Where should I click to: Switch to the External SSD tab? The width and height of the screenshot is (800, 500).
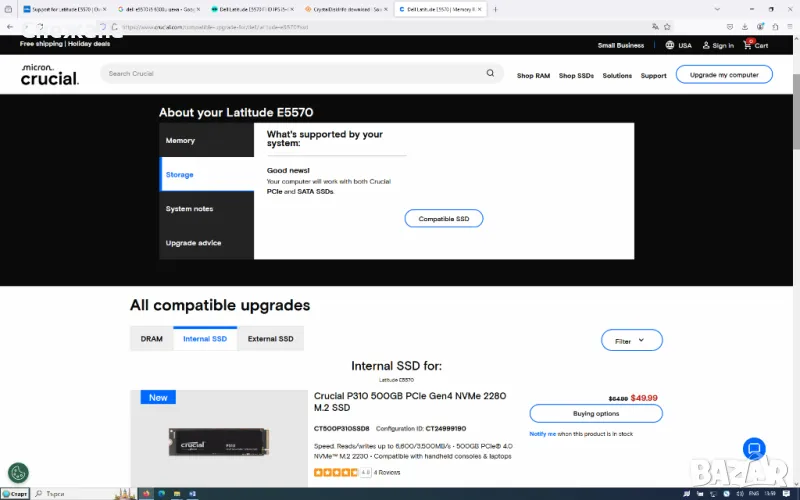[x=270, y=339]
